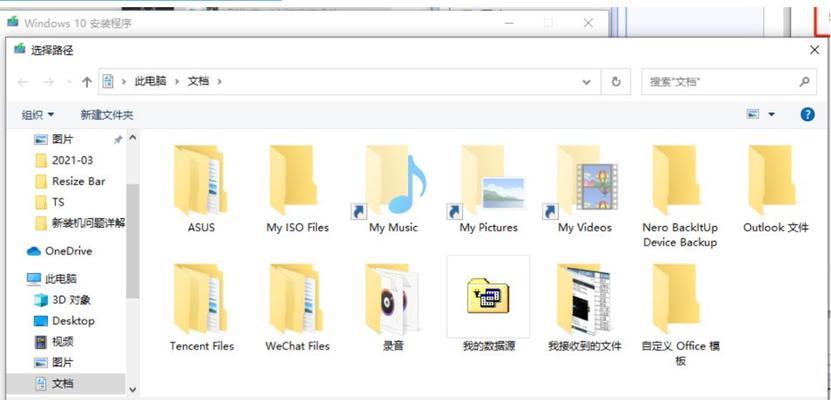
Task: Open 2021-03 folder in sidebar
Action: 64,160
